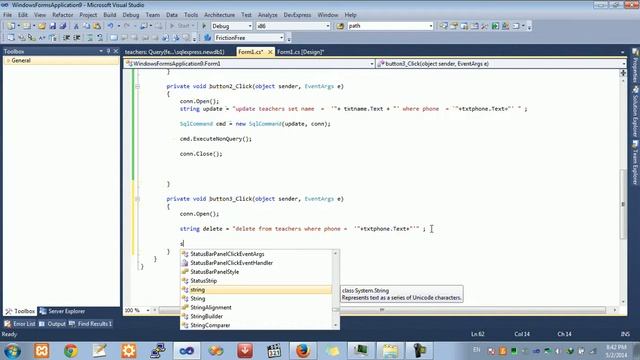The height and width of the screenshot is (360, 640).
Task: Pin the Toolbox panel
Action: (108, 51)
